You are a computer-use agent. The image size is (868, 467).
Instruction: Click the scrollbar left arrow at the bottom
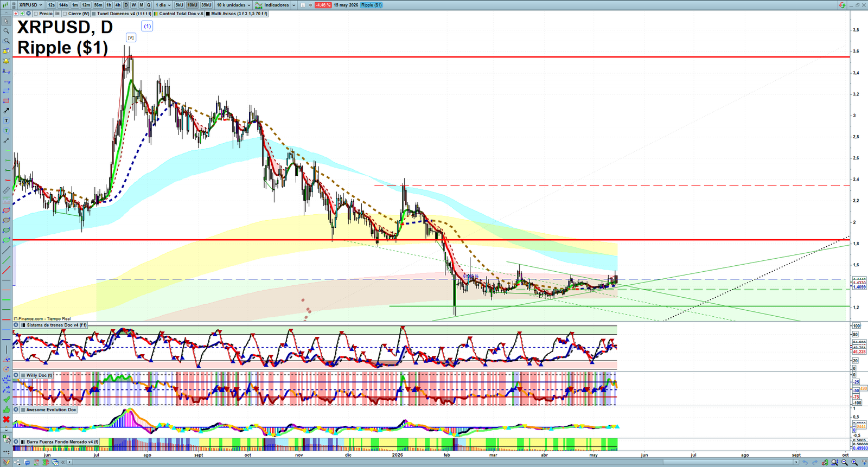click(x=69, y=462)
